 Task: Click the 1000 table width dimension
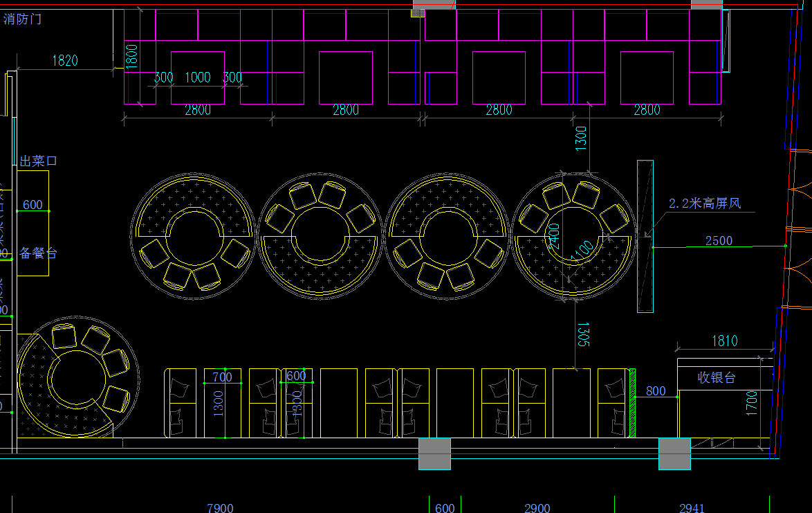[197, 78]
